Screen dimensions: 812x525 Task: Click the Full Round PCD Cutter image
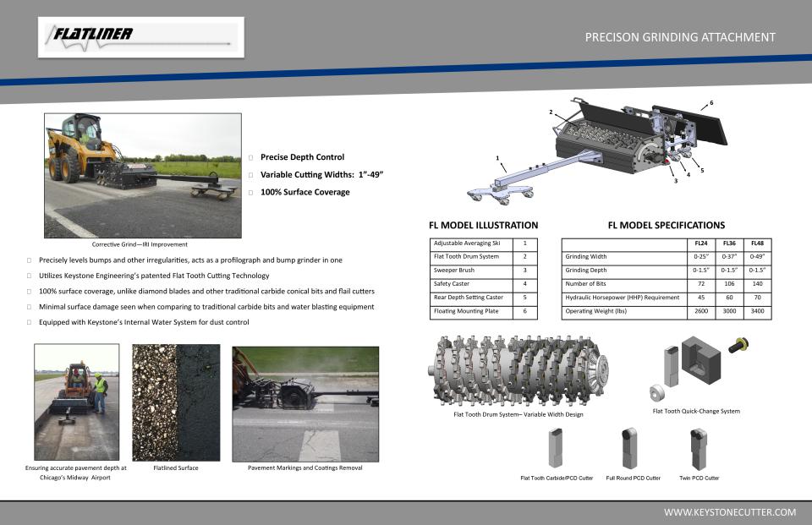pos(629,448)
